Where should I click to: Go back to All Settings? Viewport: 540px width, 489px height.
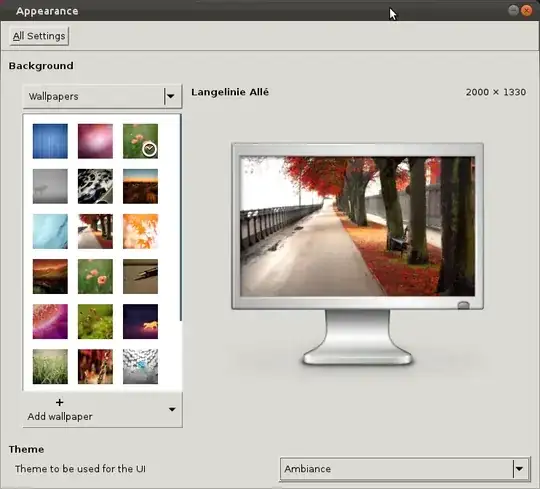coord(39,36)
